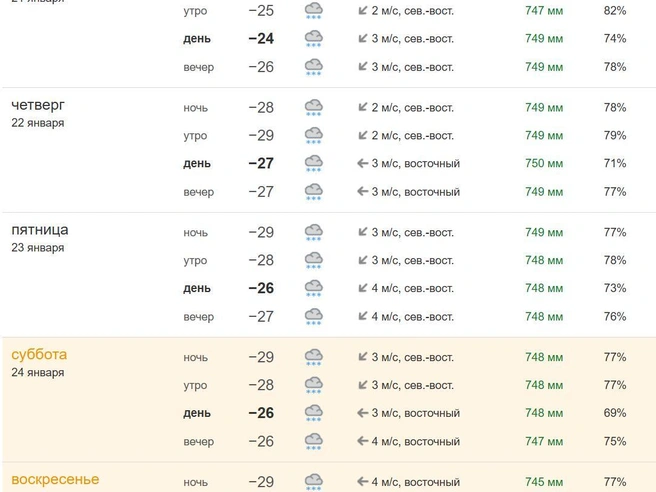
Task: Open the пятница day heading
Action: tap(40, 230)
